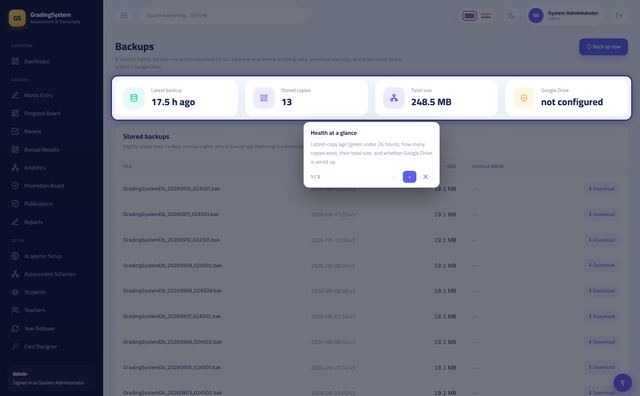Click the 'Backups' page title

click(134, 47)
